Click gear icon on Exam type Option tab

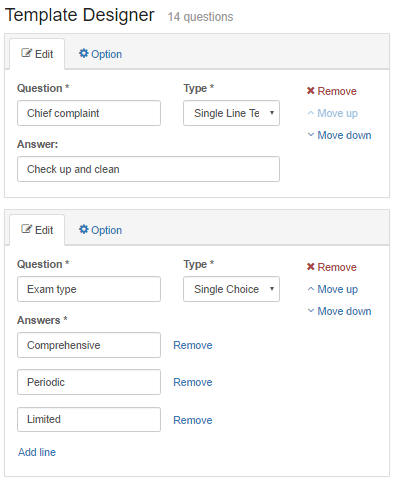83,229
